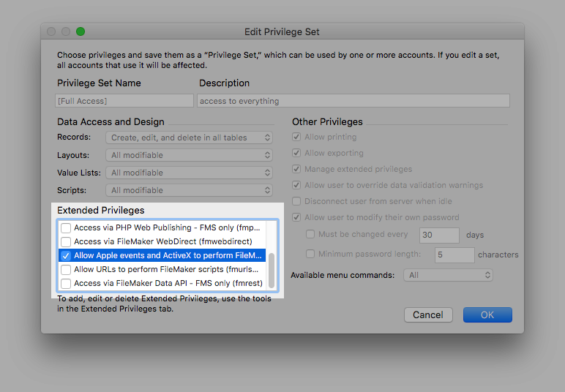This screenshot has width=565, height=392.
Task: Open Available menu commands dropdown
Action: (448, 276)
